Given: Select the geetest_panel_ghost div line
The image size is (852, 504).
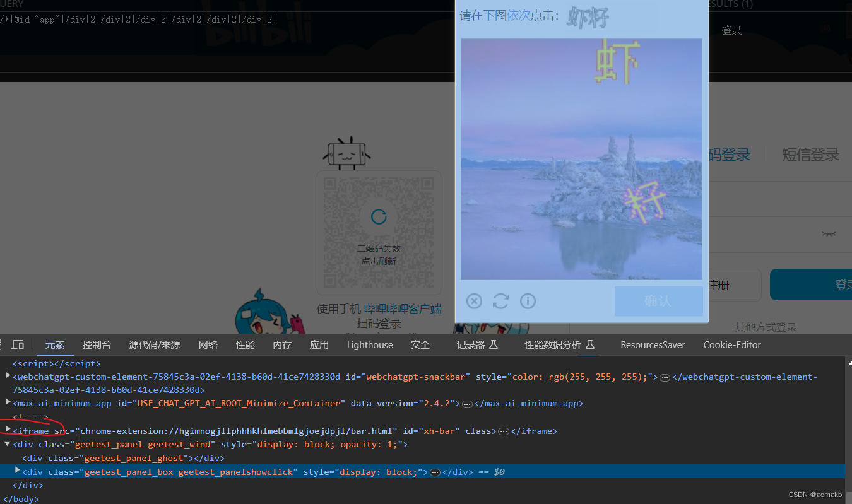Looking at the screenshot, I should [124, 458].
